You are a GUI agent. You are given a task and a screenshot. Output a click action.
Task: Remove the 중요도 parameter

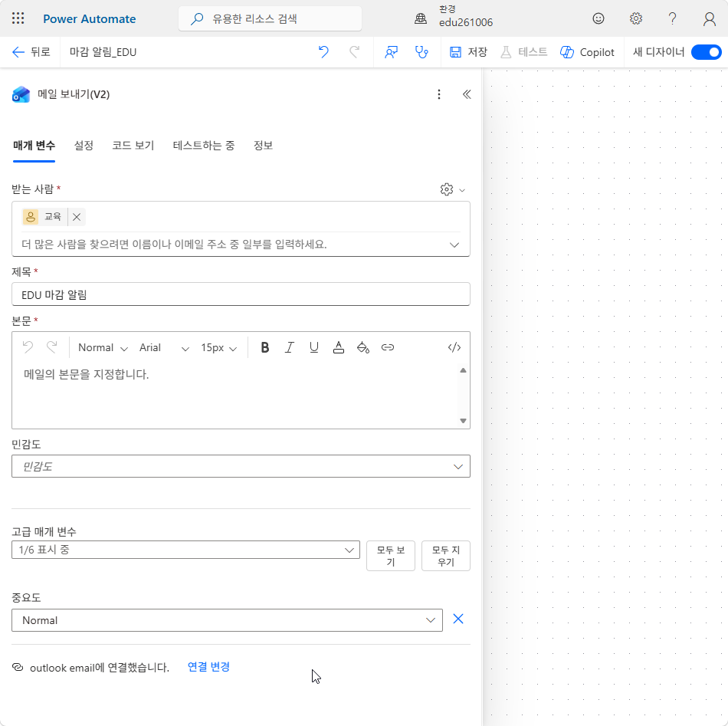pos(458,619)
